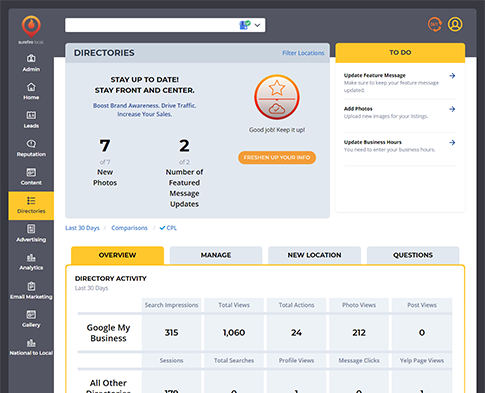Switch to the New Location tab
This screenshot has height=393, width=485.
[x=314, y=255]
